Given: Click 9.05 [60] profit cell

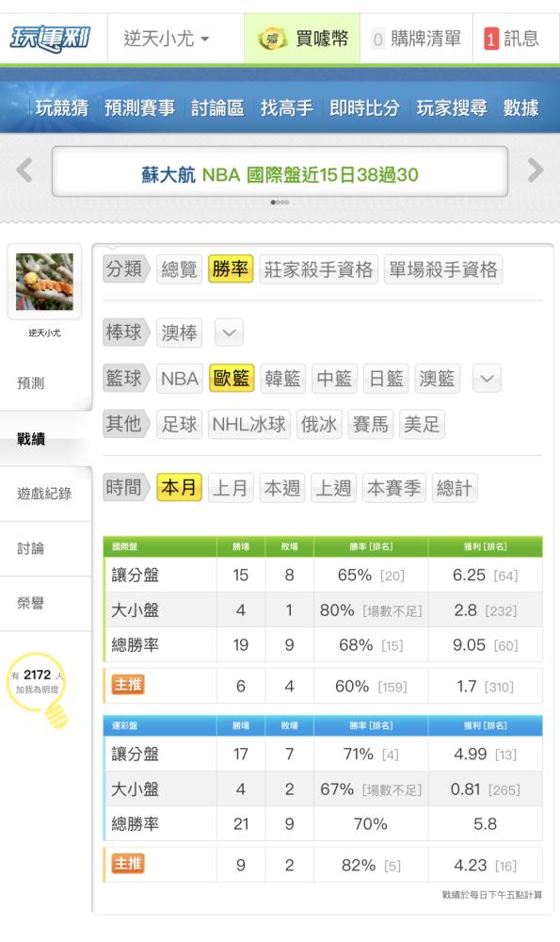Looking at the screenshot, I should pos(485,644).
